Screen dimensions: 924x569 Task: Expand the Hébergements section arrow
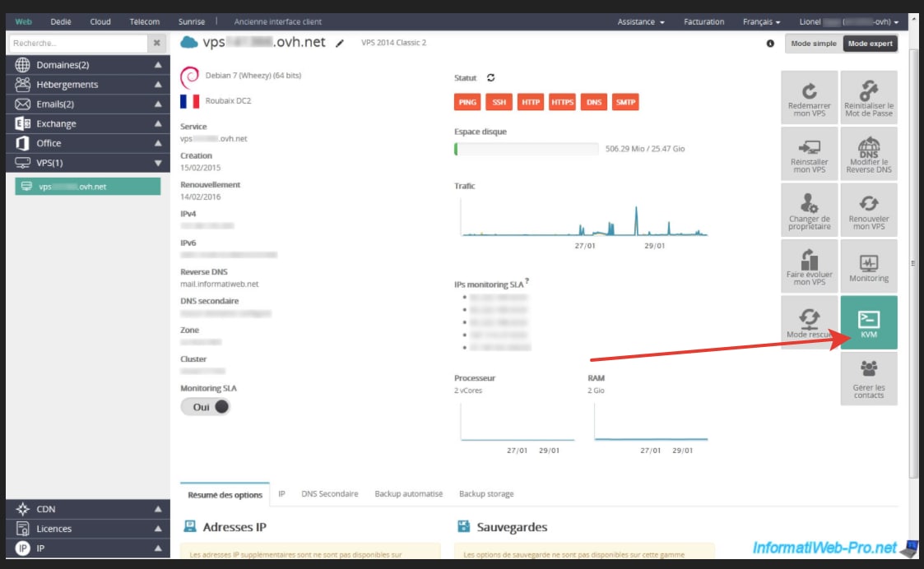[x=158, y=84]
